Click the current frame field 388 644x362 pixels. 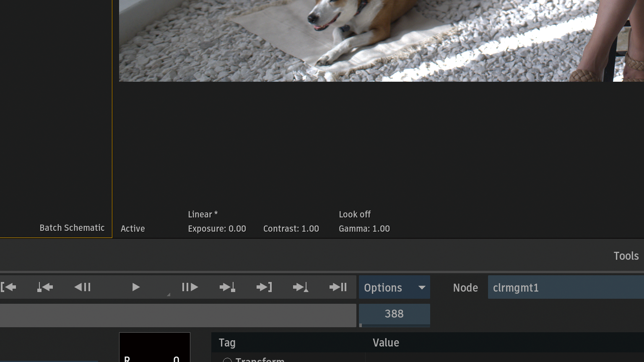click(x=394, y=314)
